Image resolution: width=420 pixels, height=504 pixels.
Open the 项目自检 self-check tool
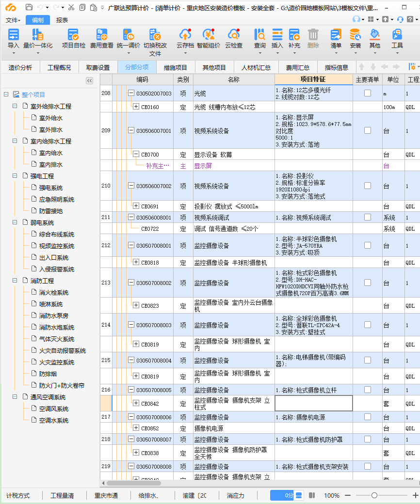pyautogui.click(x=74, y=35)
